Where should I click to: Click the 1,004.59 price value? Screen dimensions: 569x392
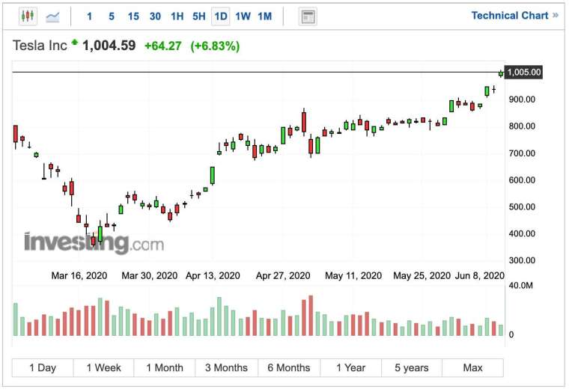click(109, 46)
